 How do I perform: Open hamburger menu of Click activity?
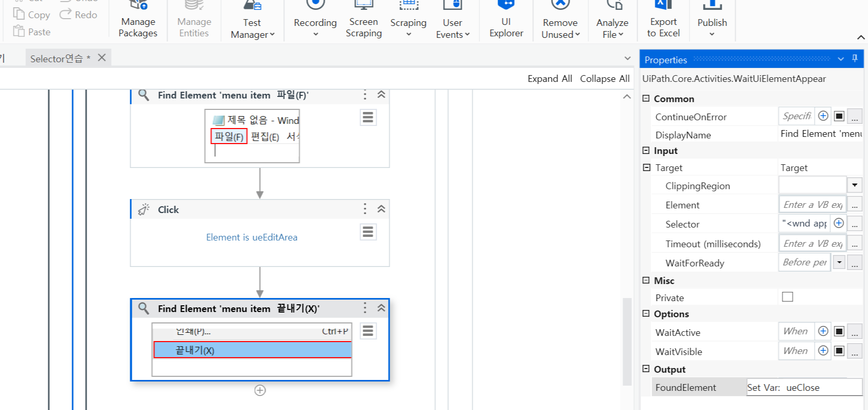coord(368,232)
